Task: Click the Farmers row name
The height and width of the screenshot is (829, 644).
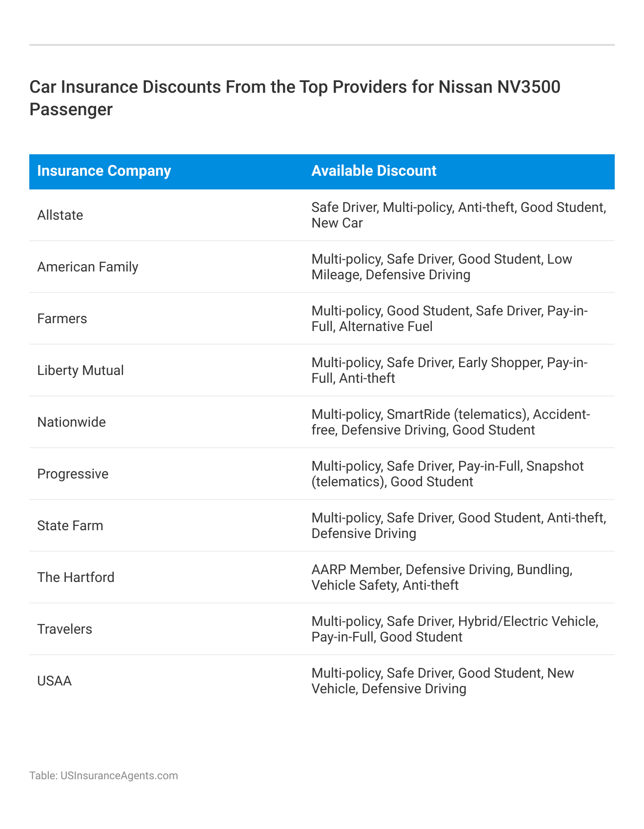Action: coord(62,319)
